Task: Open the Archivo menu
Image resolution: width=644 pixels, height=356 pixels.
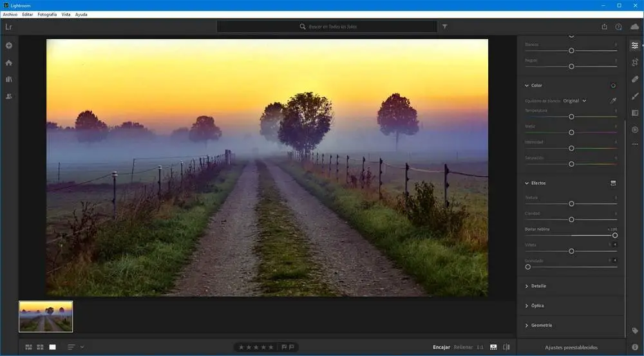Action: click(x=10, y=14)
